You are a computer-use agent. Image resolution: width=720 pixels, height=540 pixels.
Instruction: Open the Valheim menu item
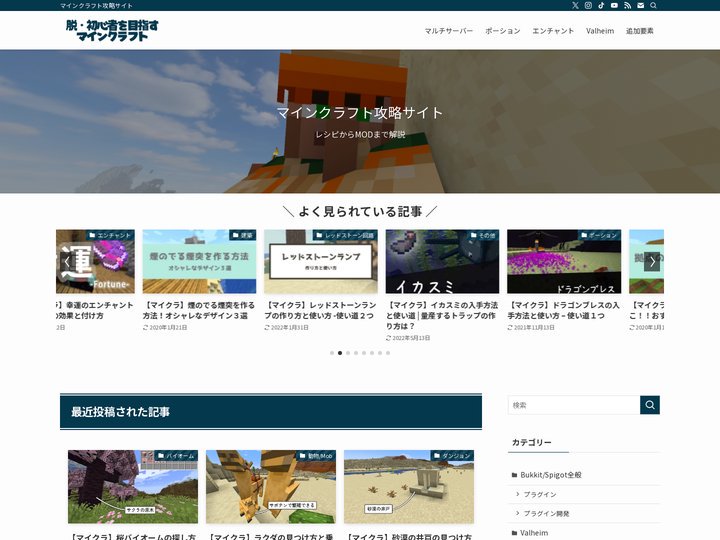click(600, 31)
